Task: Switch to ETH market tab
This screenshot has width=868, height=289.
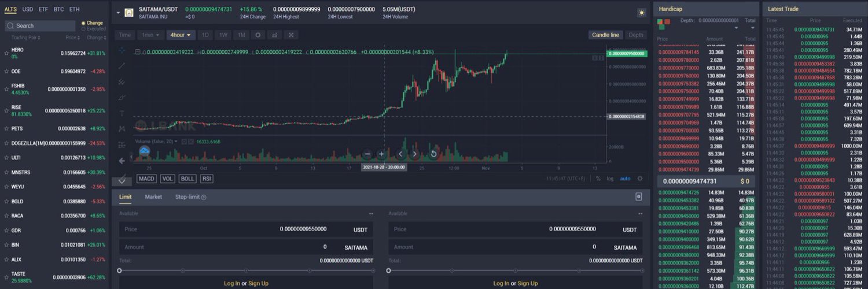Action: [x=74, y=9]
